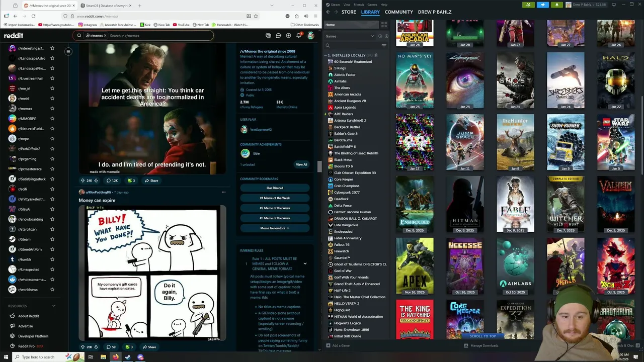Click Windows Task View taskbar button

(91, 357)
